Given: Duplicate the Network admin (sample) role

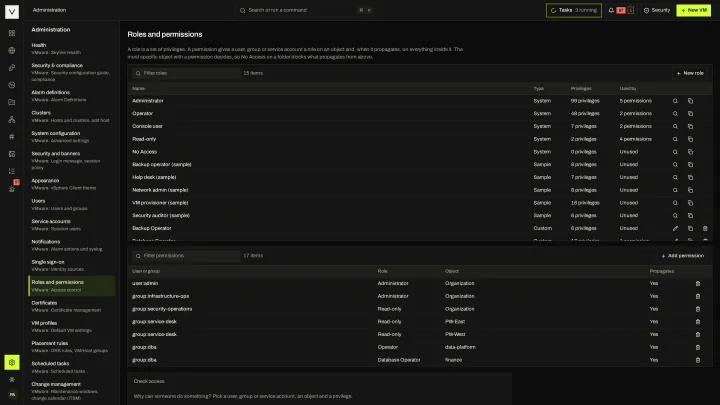Looking at the screenshot, I should tap(690, 190).
